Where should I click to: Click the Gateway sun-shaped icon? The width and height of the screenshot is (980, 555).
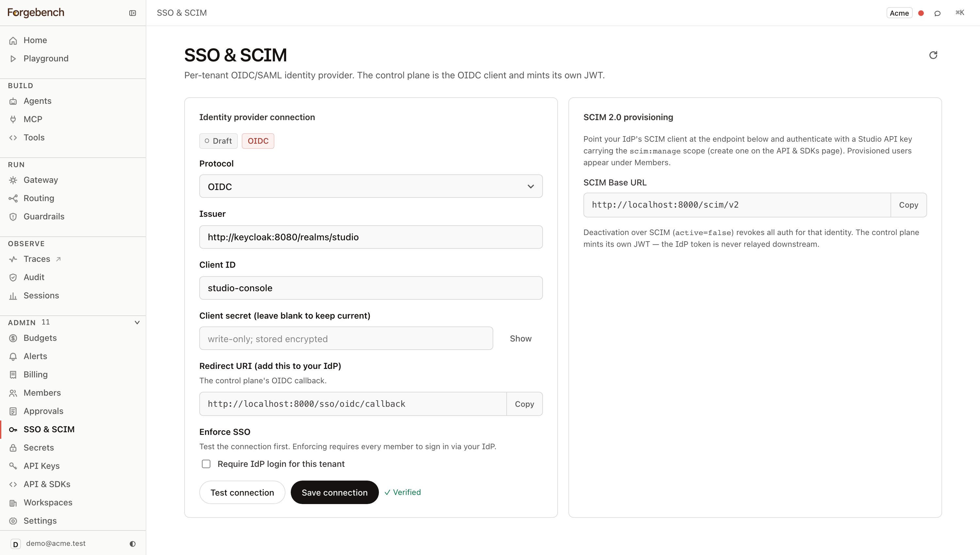(13, 180)
